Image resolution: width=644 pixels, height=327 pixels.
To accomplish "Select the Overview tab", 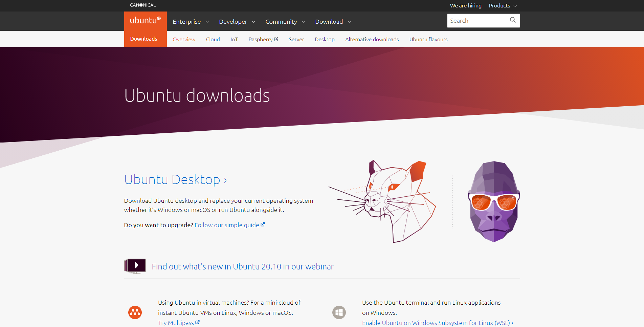I will (x=184, y=39).
